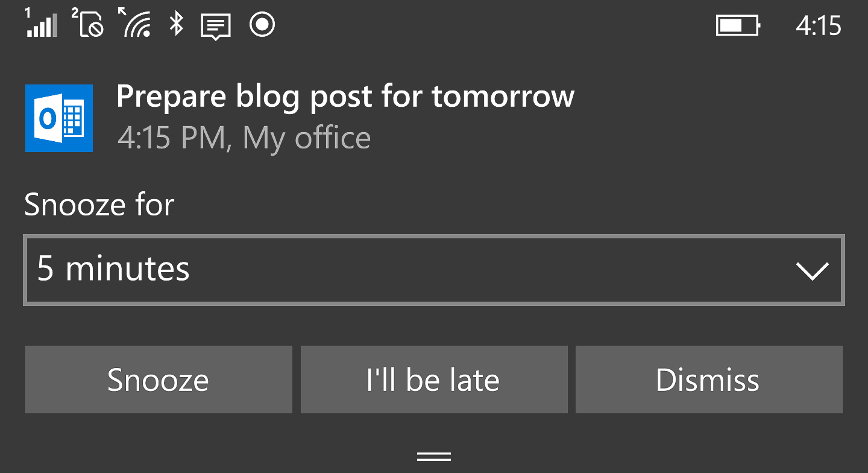
Task: Tap empty notification area beside the title
Action: [x=711, y=118]
